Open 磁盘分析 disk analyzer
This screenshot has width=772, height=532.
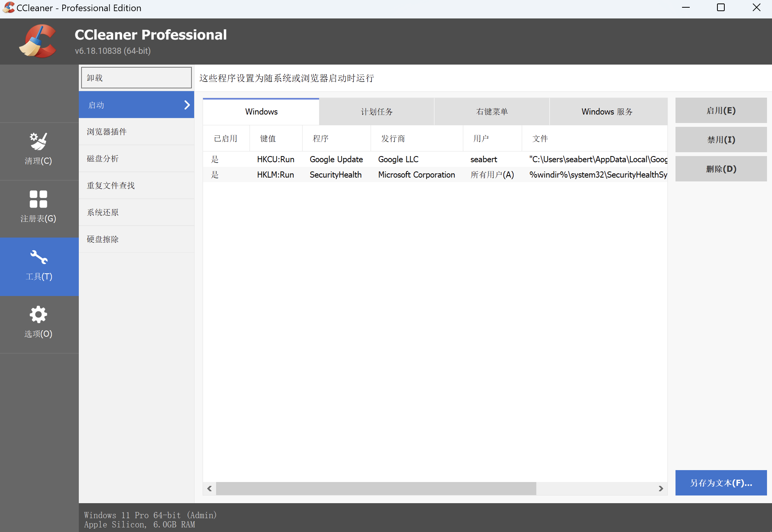click(x=136, y=159)
